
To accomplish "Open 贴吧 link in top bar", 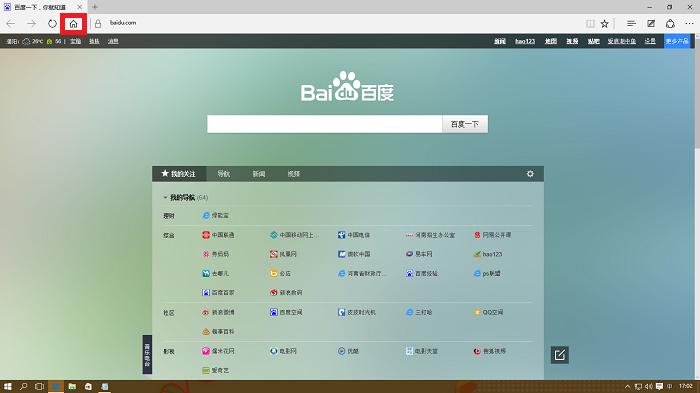I will click(x=593, y=41).
